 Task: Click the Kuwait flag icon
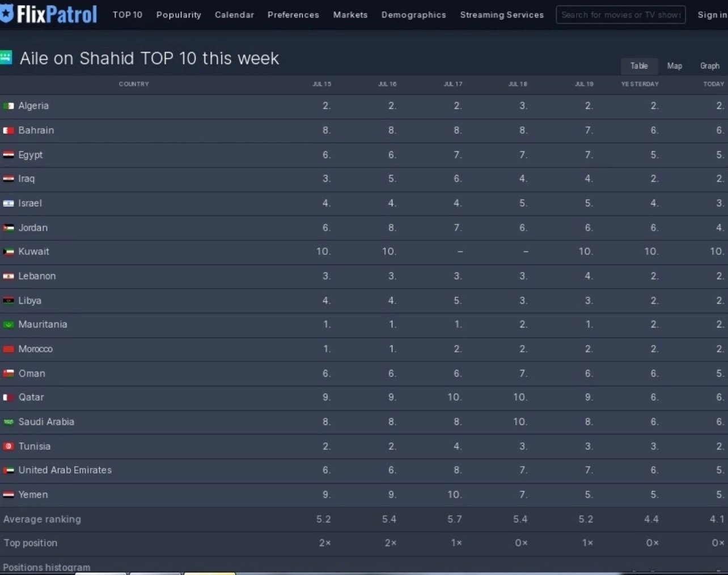(9, 252)
